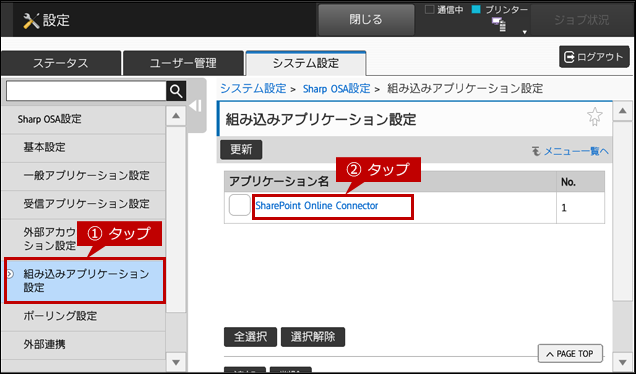Click アプリケーション名 column header
The width and height of the screenshot is (636, 374).
390,181
